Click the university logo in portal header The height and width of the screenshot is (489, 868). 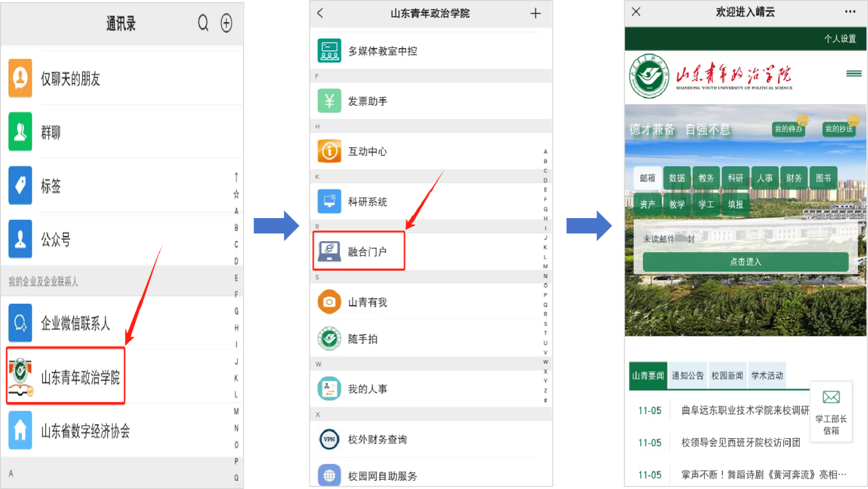tap(649, 76)
